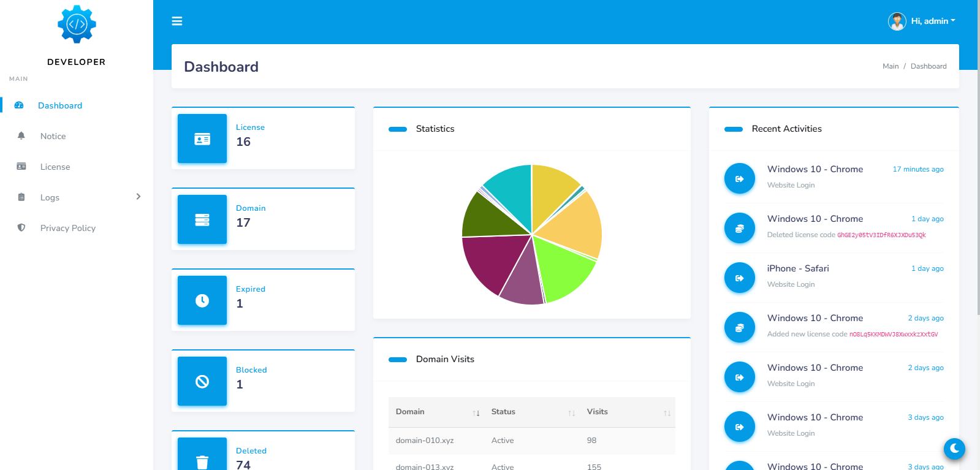
Task: Click login icon for iPhone - Safari activity
Action: click(x=740, y=278)
